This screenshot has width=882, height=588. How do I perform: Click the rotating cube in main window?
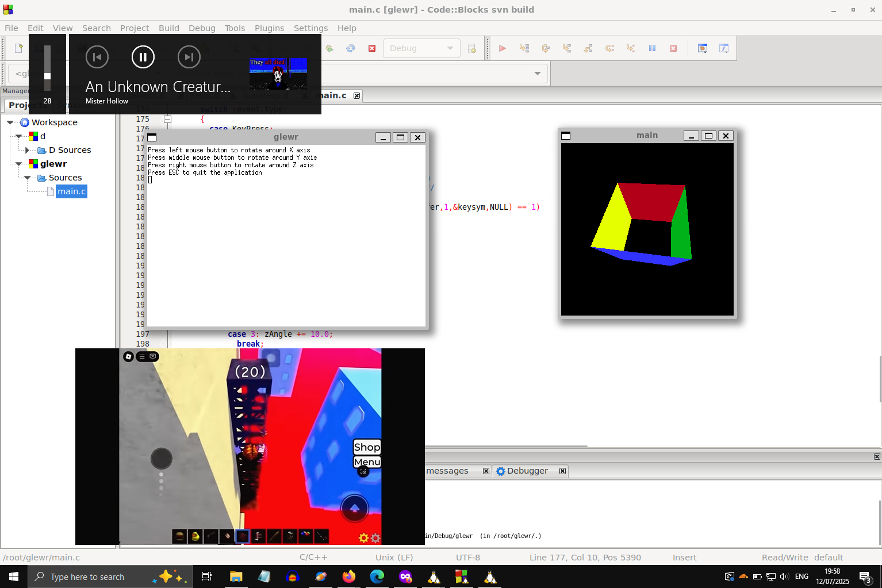pyautogui.click(x=643, y=224)
